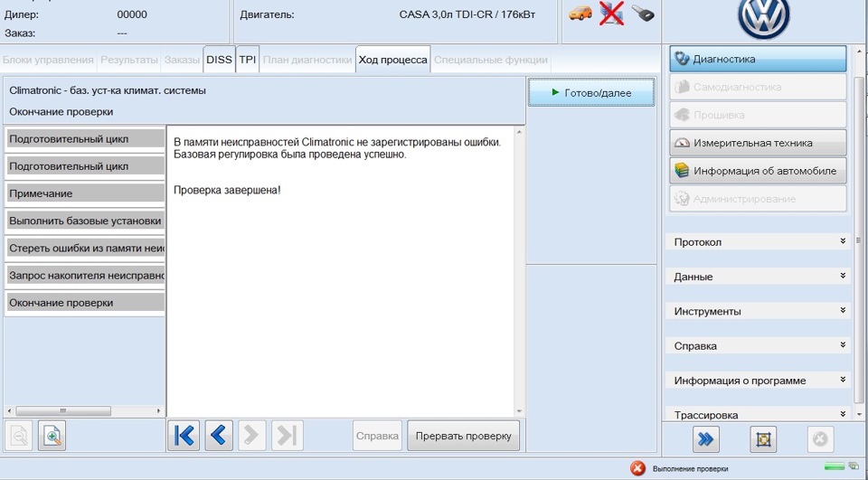Click the network status tray icon
This screenshot has height=480, width=868.
click(854, 466)
